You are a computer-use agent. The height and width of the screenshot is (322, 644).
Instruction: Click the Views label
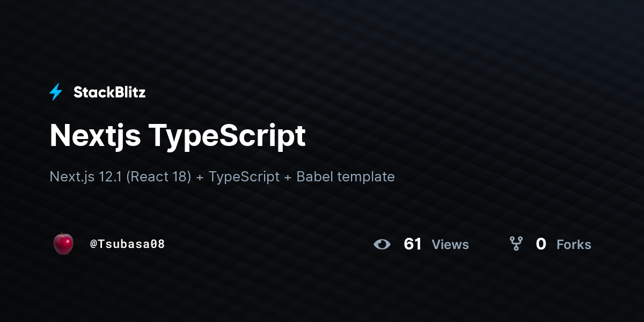click(450, 245)
